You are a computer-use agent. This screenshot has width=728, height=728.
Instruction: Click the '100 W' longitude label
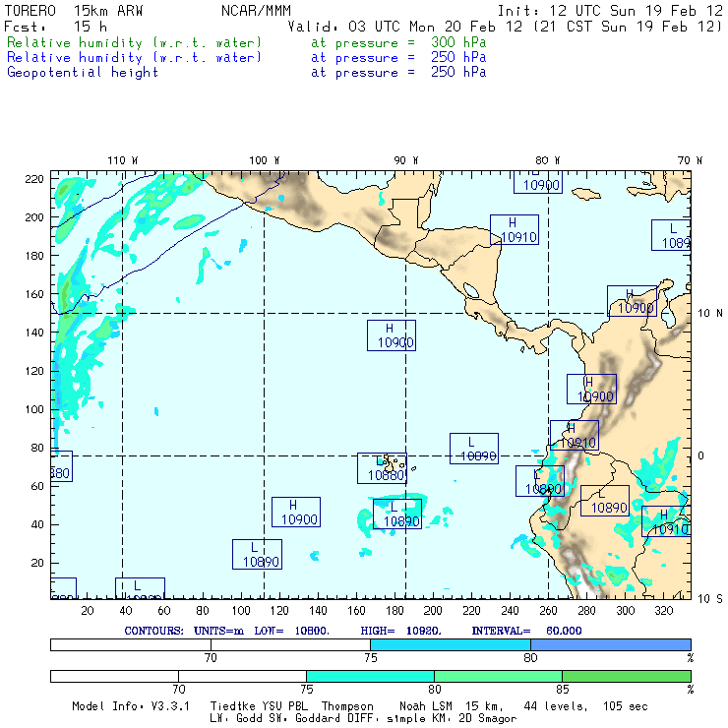(265, 160)
